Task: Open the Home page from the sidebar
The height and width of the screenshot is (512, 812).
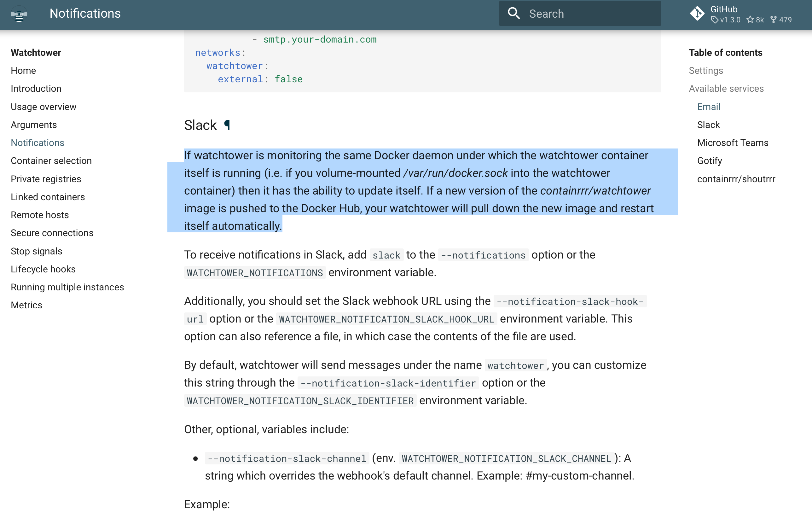Action: coord(23,71)
